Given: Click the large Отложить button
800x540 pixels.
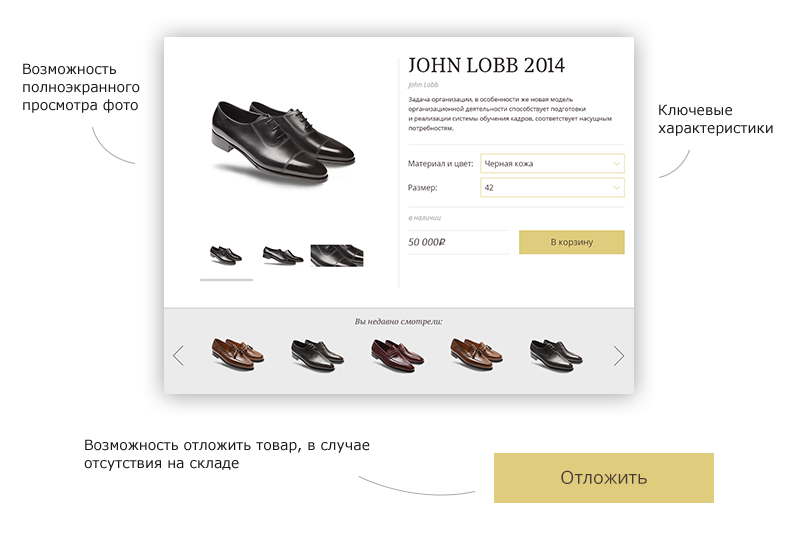Looking at the screenshot, I should coord(604,478).
